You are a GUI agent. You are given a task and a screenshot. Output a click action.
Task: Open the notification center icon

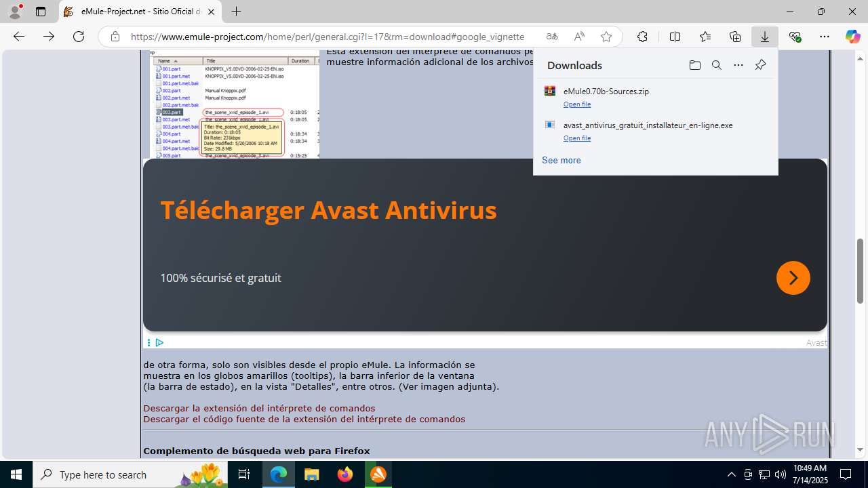coord(846,474)
